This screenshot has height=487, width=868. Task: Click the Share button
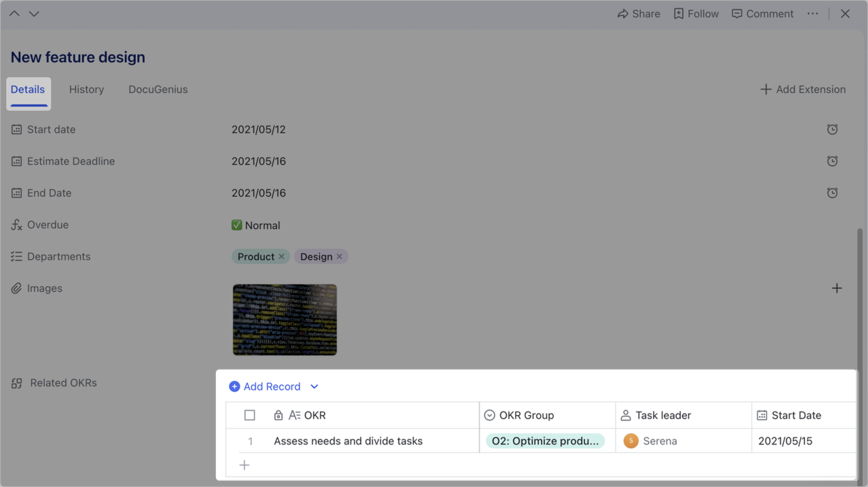click(638, 14)
